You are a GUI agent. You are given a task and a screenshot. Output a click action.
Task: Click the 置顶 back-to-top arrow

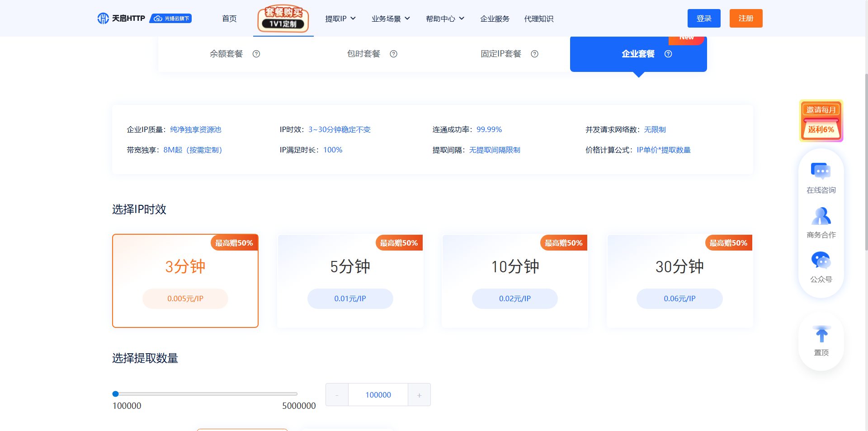(821, 335)
